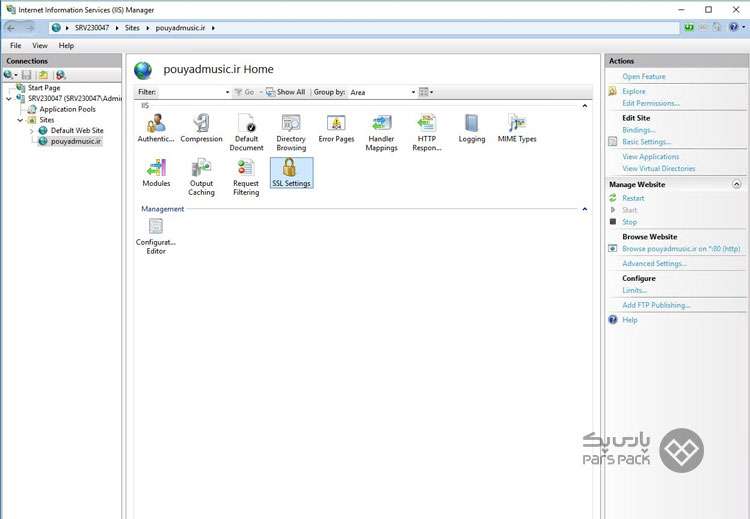
Task: Click Open Feature action
Action: pyautogui.click(x=643, y=77)
